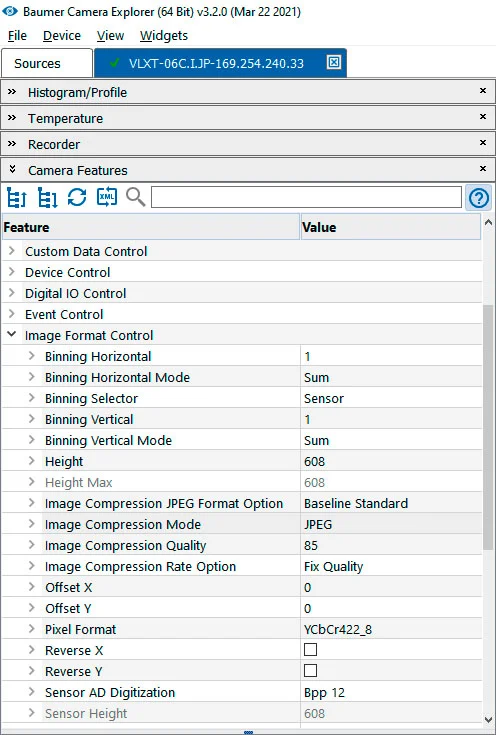The width and height of the screenshot is (496, 735).
Task: Open the Widgets menu
Action: pyautogui.click(x=164, y=36)
